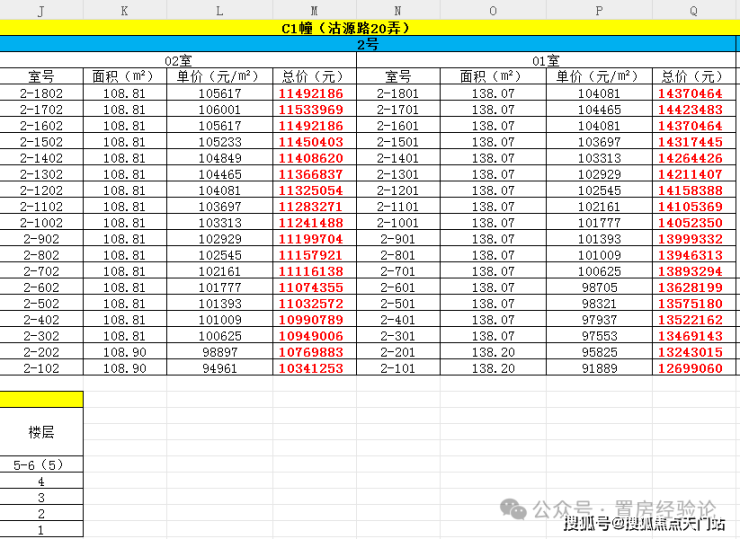Click room number cell 2-1202
740x539 pixels.
tap(42, 190)
